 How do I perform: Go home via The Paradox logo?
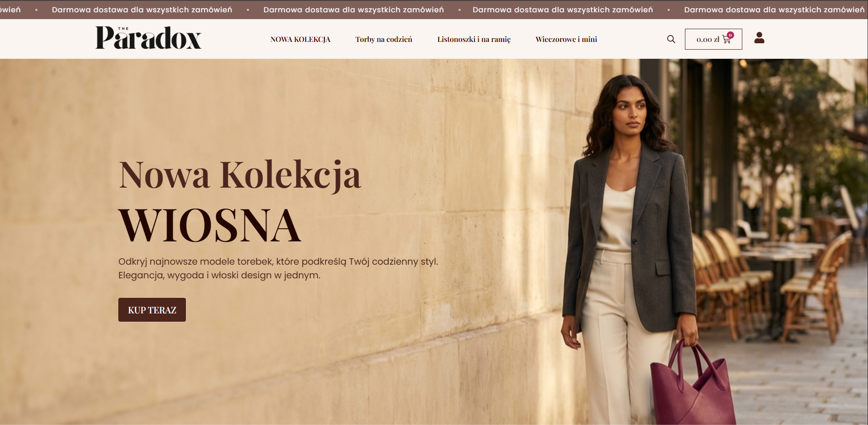(x=148, y=38)
